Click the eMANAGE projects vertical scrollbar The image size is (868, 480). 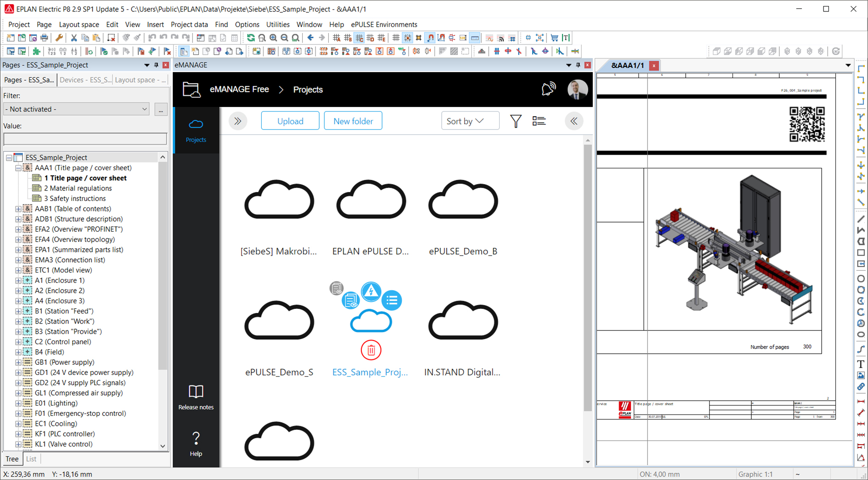click(x=587, y=275)
